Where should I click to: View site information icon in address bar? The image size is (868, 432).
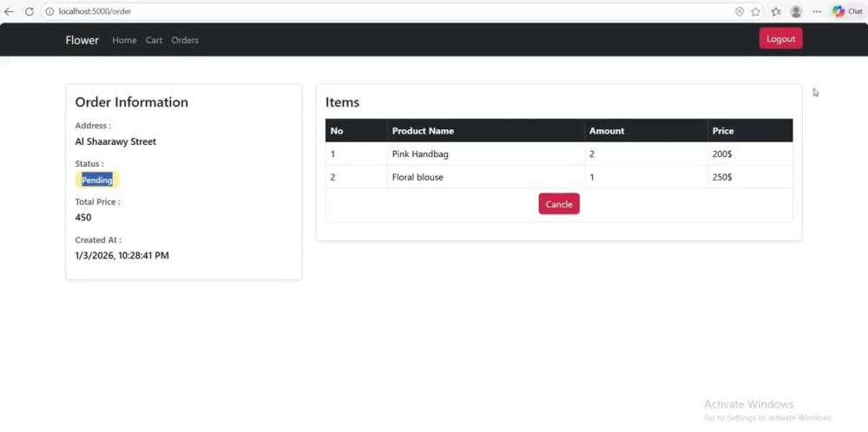click(x=49, y=11)
